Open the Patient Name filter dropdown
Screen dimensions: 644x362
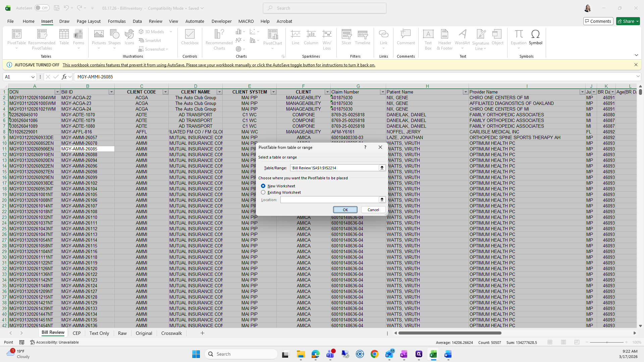[x=465, y=92]
